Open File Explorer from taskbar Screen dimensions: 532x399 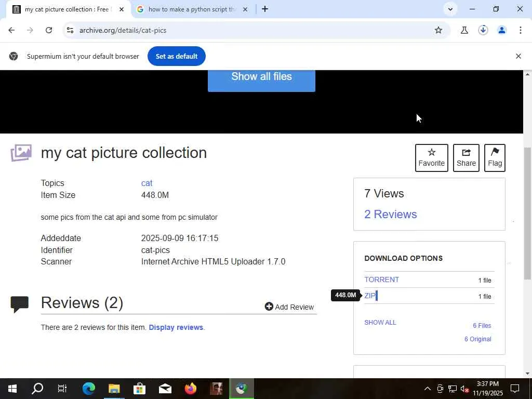point(114,389)
